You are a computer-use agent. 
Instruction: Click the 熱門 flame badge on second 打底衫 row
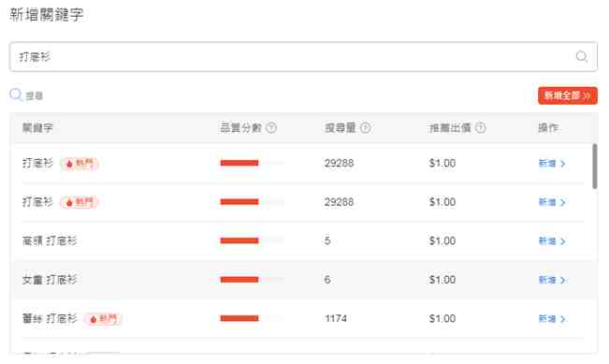[80, 202]
